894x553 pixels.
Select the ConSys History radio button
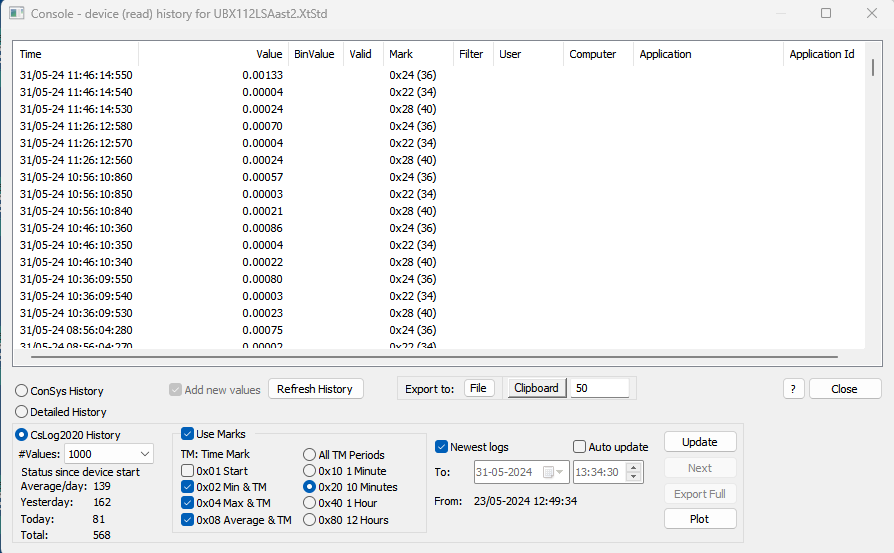pos(22,391)
